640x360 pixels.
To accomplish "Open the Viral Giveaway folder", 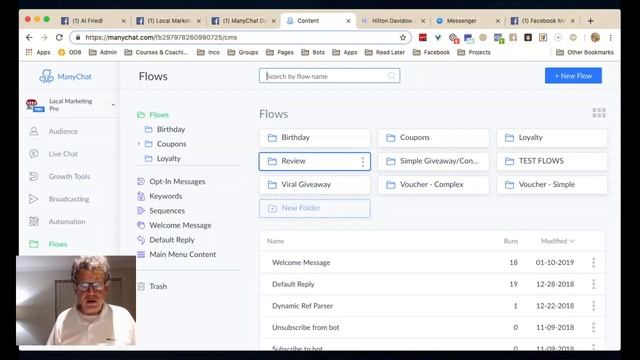I will pyautogui.click(x=315, y=184).
